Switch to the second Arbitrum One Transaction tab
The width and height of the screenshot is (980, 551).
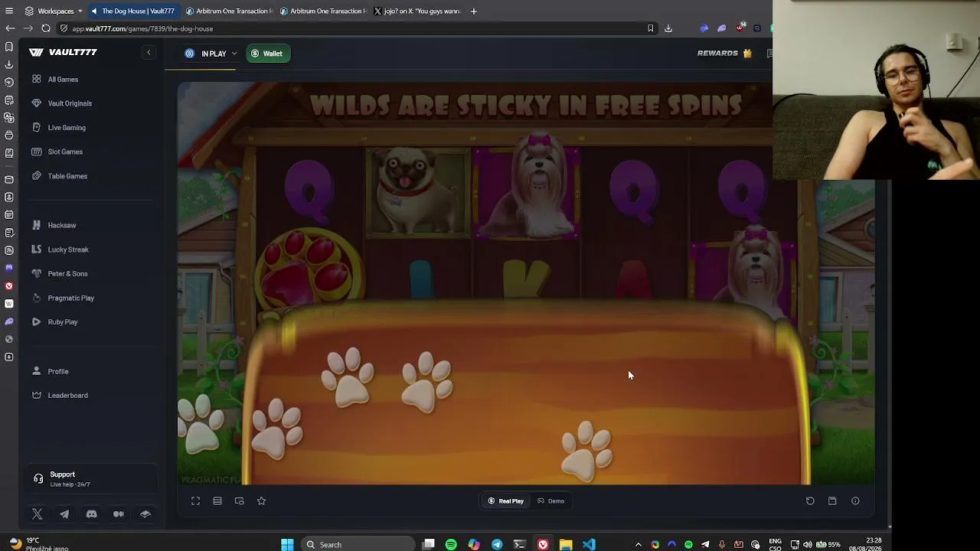(x=323, y=11)
